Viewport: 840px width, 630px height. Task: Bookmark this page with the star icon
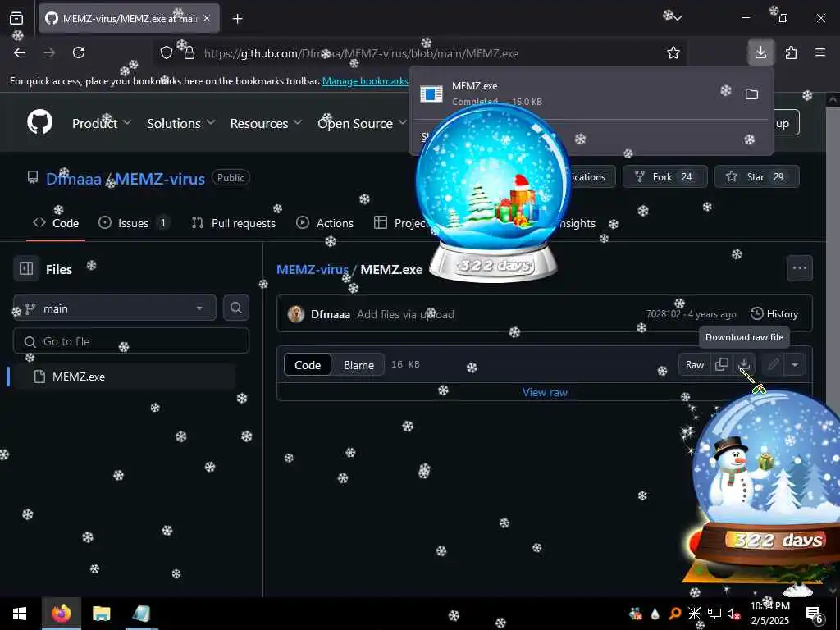pos(673,52)
